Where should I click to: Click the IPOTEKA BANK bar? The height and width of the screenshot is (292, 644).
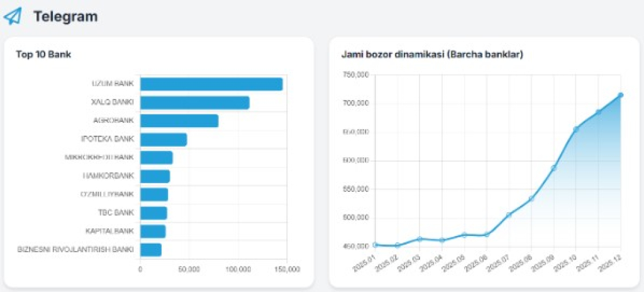coord(164,140)
